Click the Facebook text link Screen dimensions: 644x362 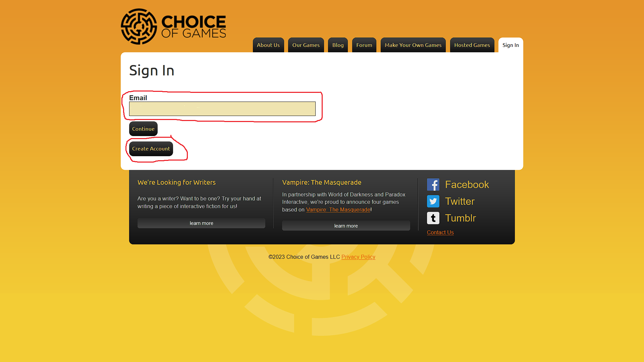(x=467, y=184)
